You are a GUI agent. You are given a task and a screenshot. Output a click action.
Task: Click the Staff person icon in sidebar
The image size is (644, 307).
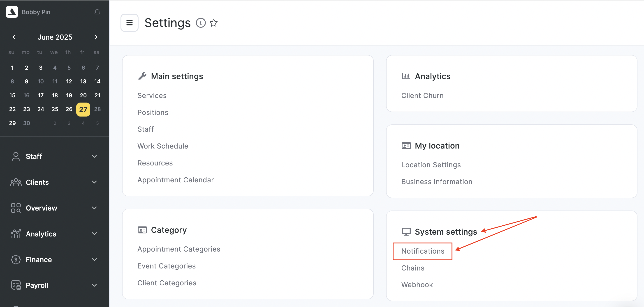[16, 156]
